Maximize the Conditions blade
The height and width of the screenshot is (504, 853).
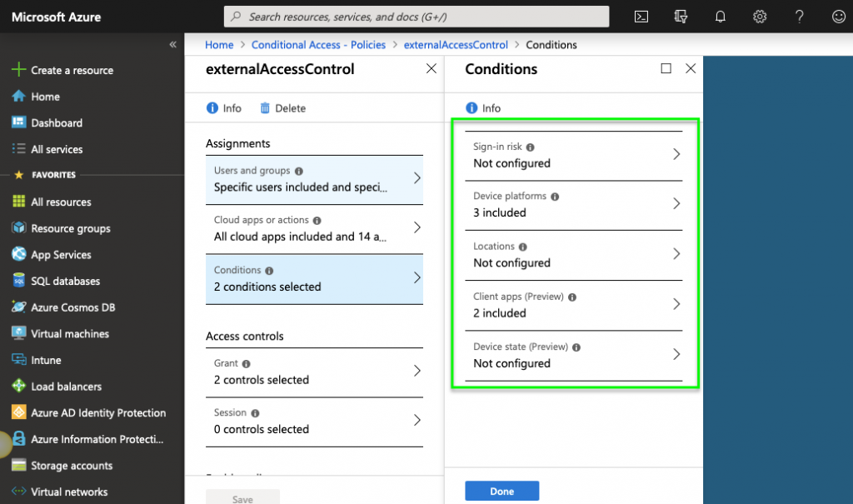point(666,69)
